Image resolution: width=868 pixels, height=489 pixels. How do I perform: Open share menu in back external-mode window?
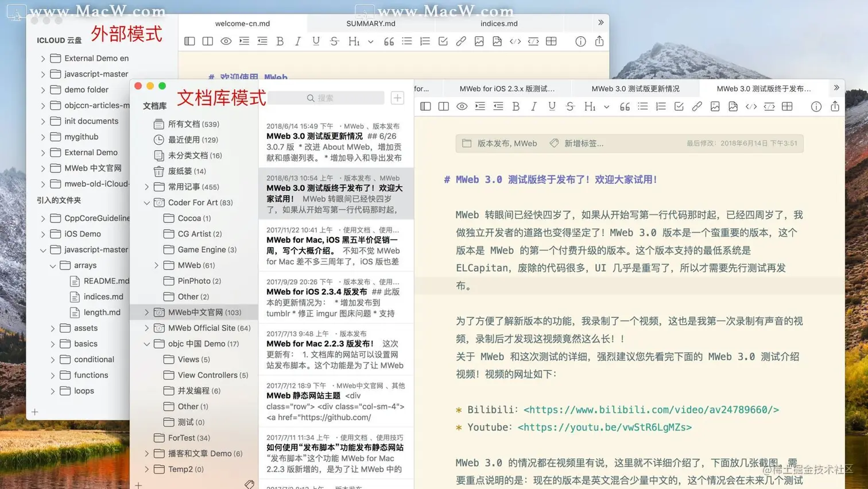click(599, 41)
